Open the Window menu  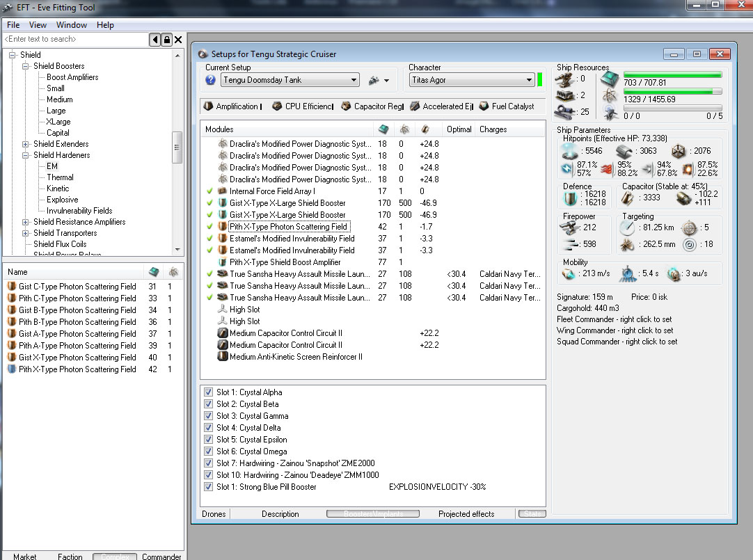click(x=72, y=25)
